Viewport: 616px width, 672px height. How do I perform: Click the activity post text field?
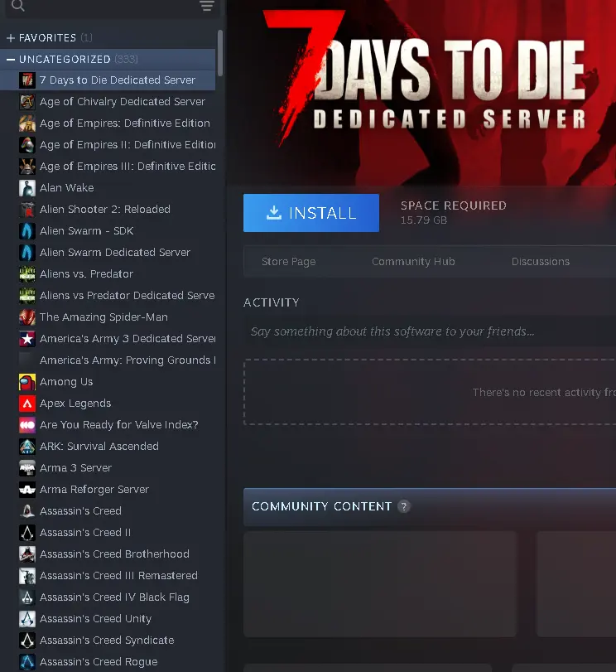coord(430,331)
